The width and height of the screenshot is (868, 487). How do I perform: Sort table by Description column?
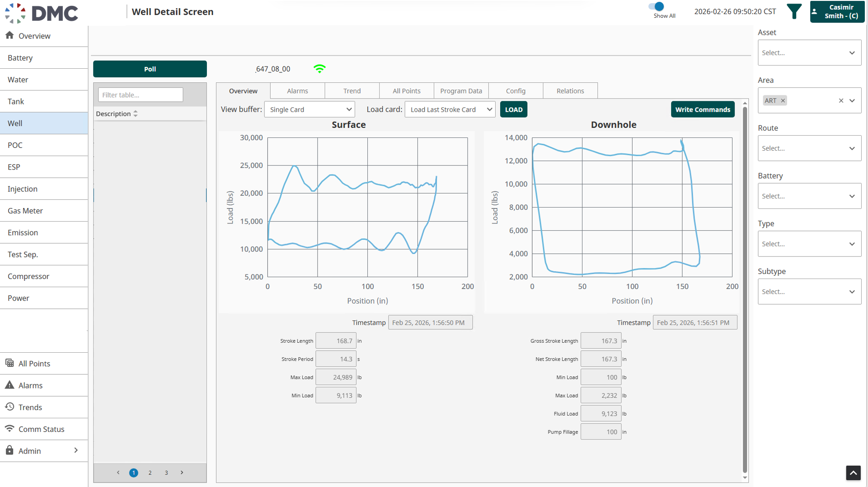pos(135,113)
